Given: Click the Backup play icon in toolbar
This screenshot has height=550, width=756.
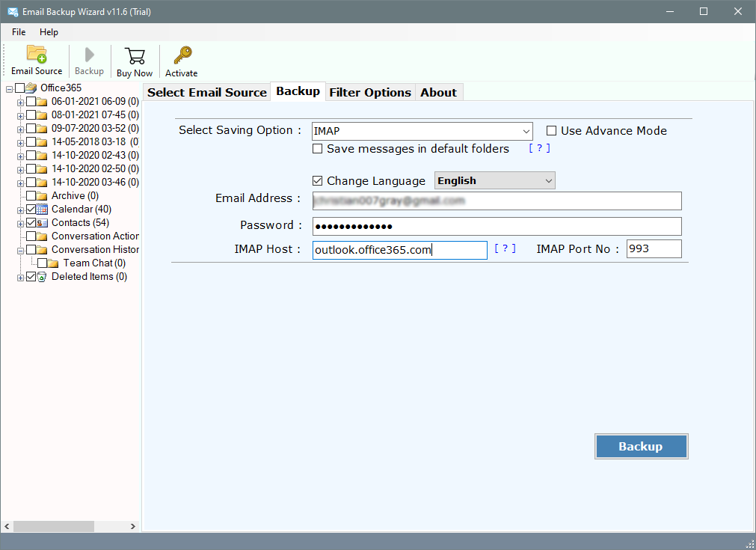Looking at the screenshot, I should (89, 55).
